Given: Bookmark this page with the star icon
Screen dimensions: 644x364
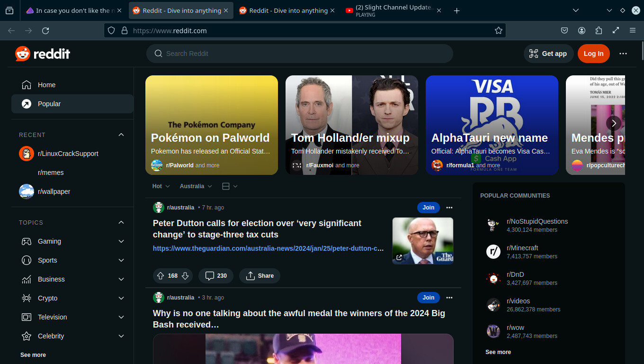Looking at the screenshot, I should point(498,30).
